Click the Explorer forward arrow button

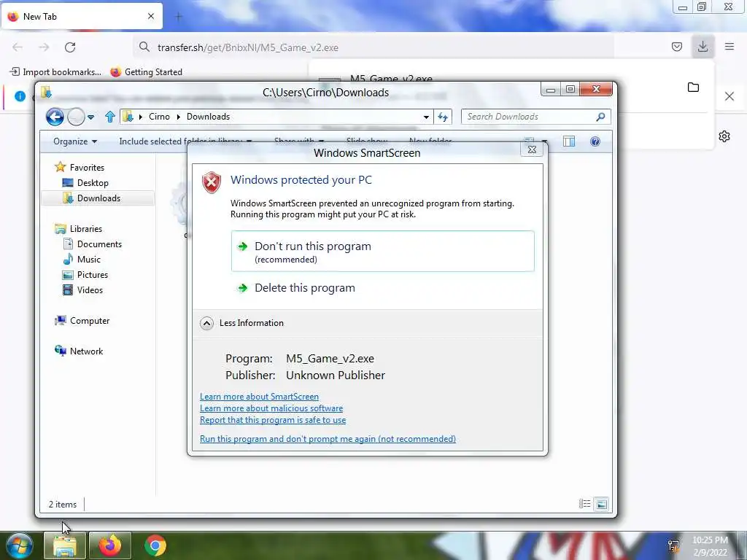pos(76,117)
